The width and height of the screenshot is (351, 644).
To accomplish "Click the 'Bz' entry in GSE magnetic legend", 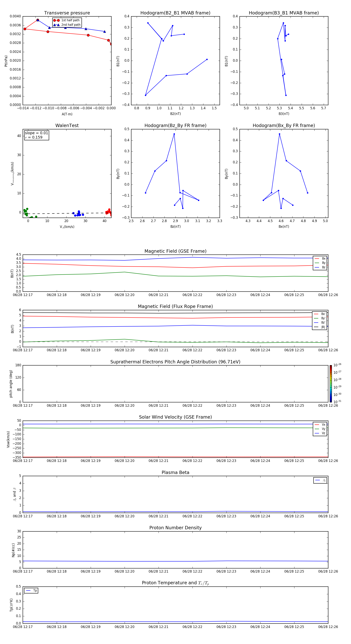I will pos(320,267).
